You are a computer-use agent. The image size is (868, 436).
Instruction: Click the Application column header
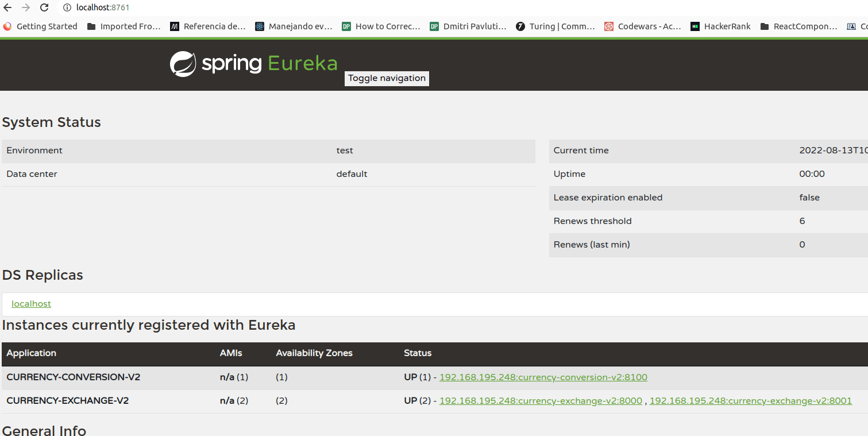(32, 353)
